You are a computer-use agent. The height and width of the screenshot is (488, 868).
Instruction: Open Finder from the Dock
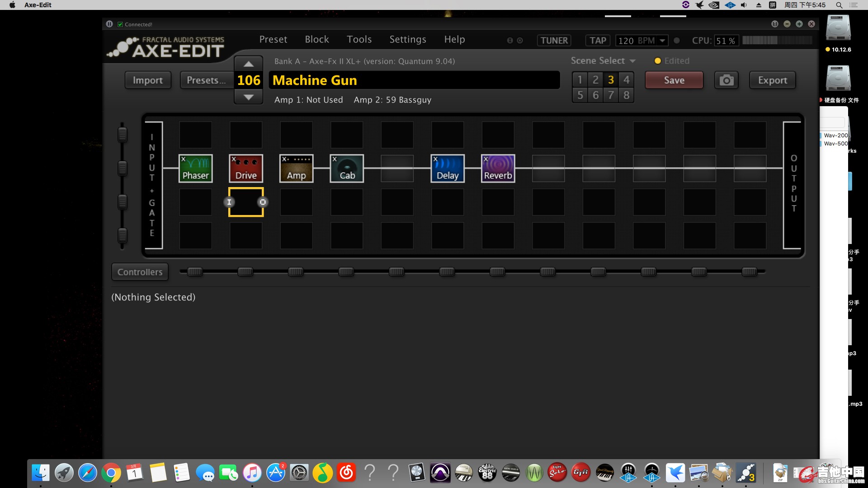[41, 473]
